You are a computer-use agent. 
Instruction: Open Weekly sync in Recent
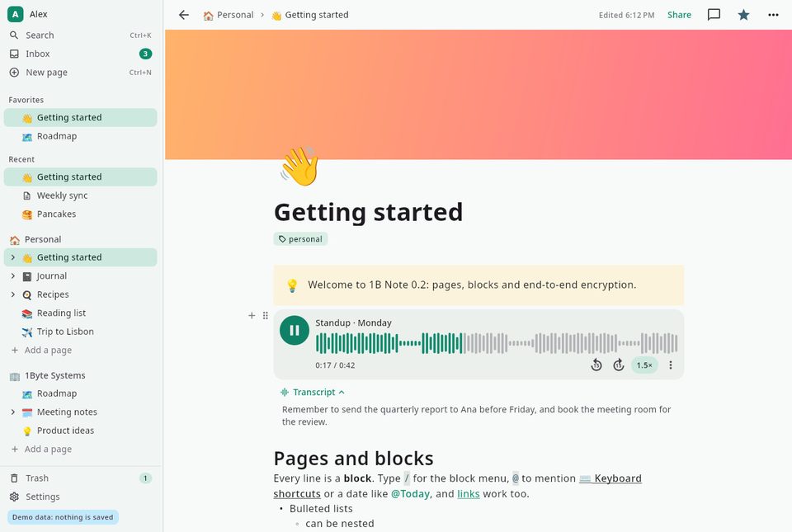tap(81, 195)
